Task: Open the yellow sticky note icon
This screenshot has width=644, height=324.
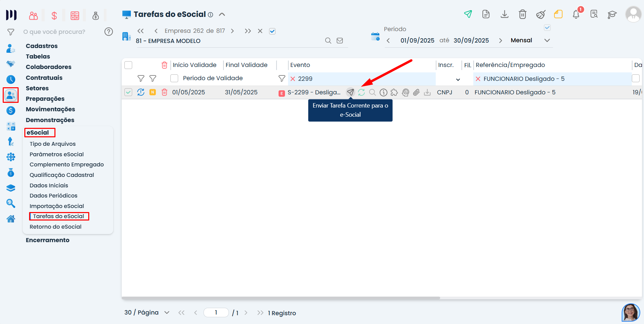Action: click(558, 14)
